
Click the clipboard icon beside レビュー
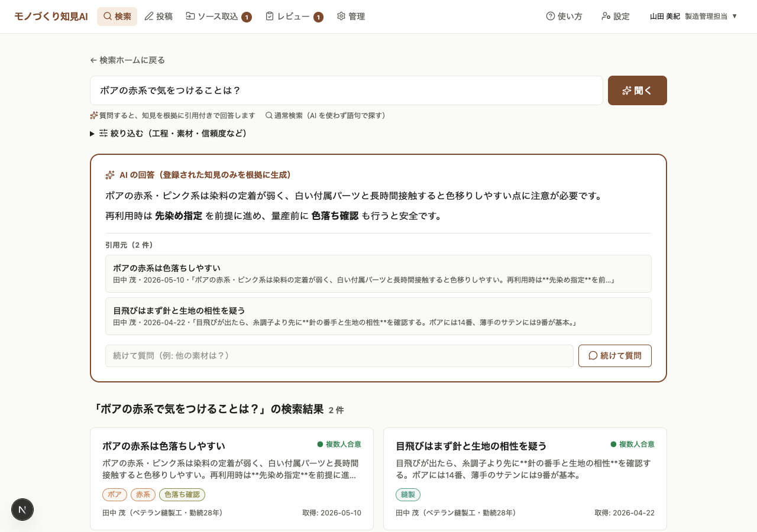[x=270, y=17]
